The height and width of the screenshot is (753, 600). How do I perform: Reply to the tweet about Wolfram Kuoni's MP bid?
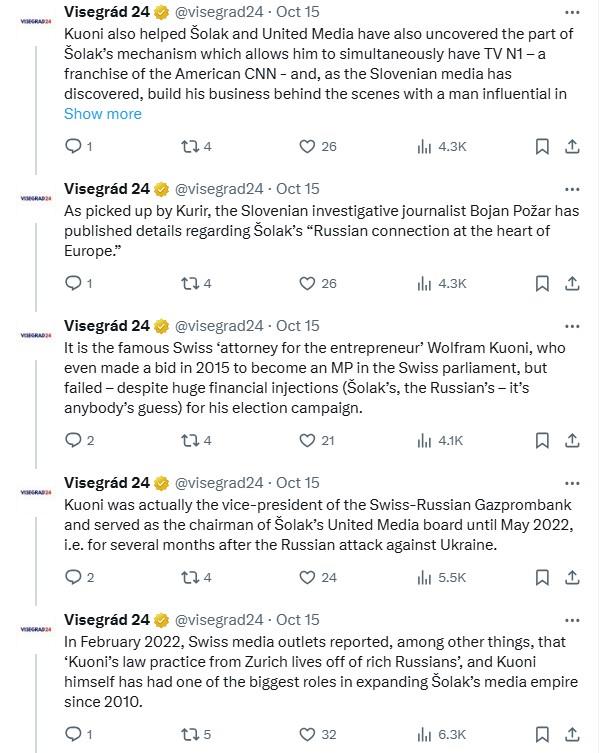coord(72,440)
